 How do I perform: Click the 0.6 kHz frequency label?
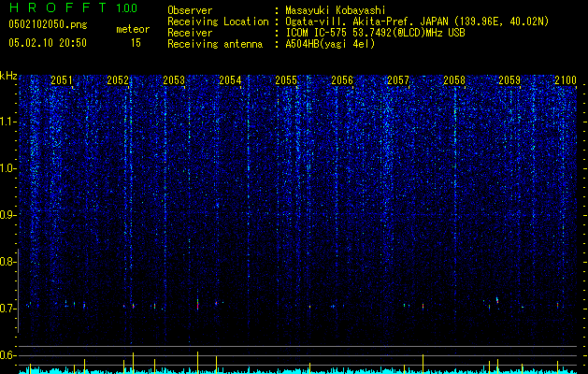point(7,355)
